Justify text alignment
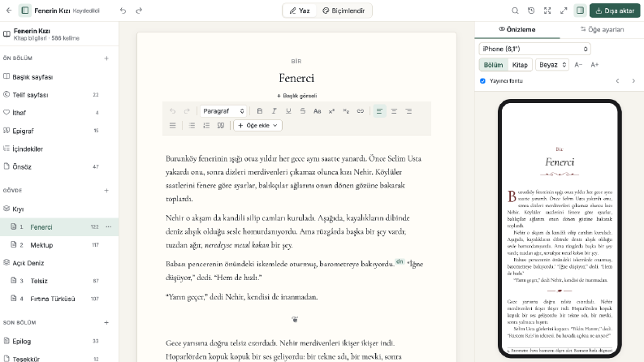The width and height of the screenshot is (644, 362). pyautogui.click(x=172, y=126)
